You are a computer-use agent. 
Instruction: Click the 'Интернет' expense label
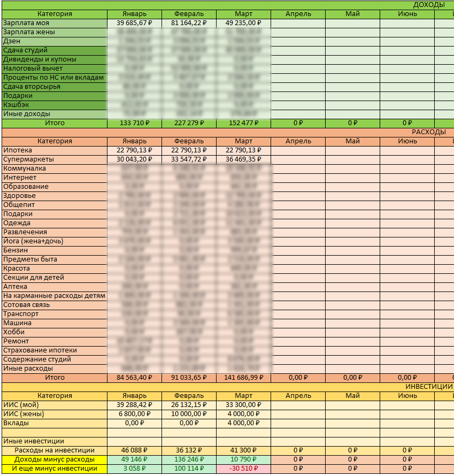click(55, 178)
